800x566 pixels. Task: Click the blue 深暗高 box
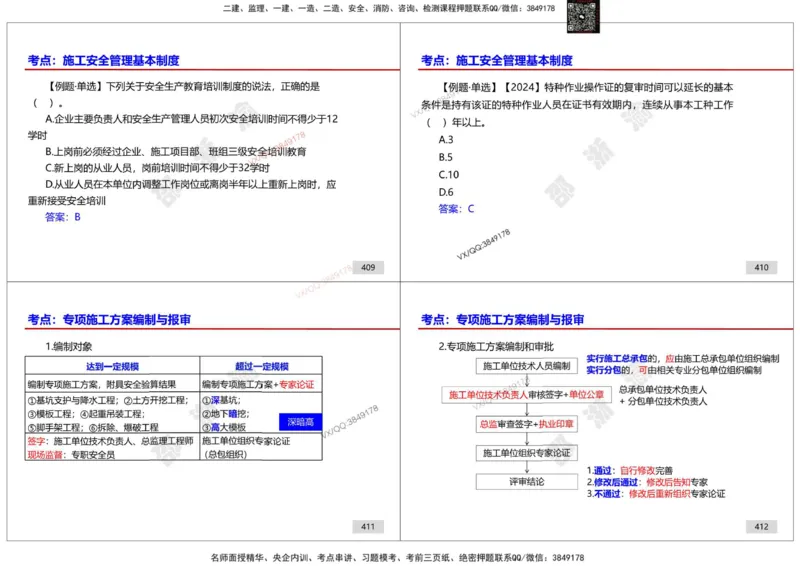[301, 422]
